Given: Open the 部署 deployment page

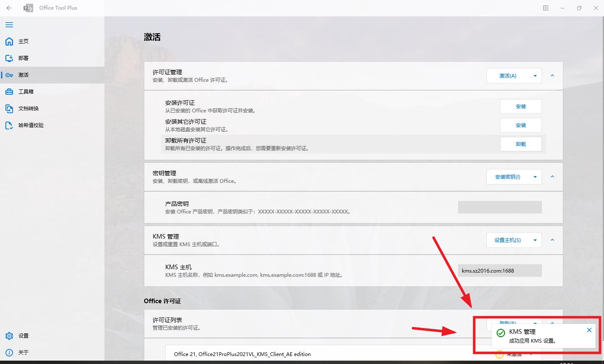Looking at the screenshot, I should tap(23, 58).
